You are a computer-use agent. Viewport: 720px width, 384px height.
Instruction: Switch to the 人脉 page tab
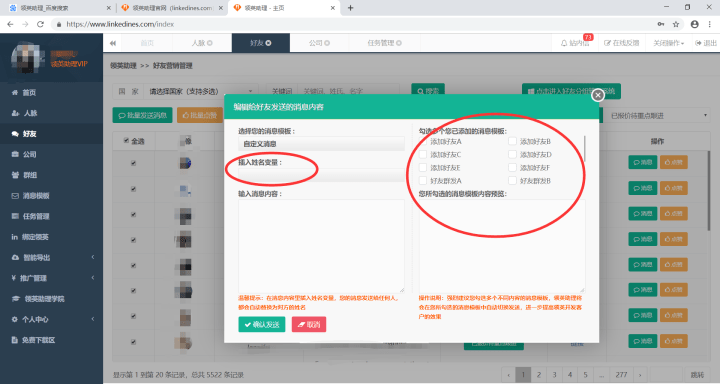coord(202,43)
